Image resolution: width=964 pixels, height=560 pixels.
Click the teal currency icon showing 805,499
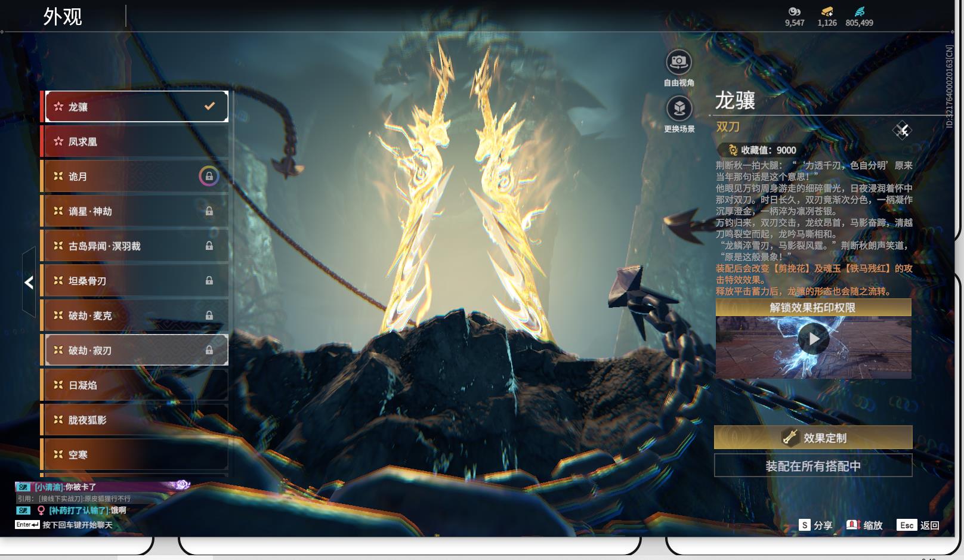tap(859, 11)
